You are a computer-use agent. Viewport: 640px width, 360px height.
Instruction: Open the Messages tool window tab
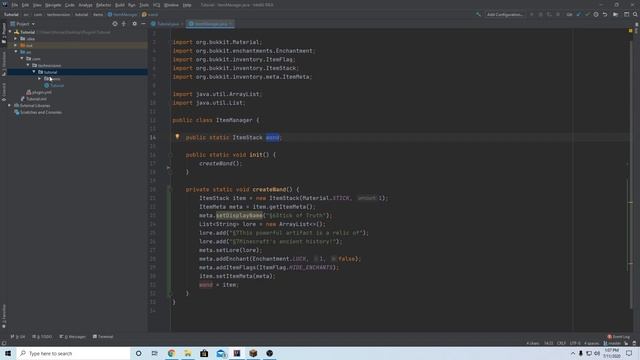pos(72,337)
